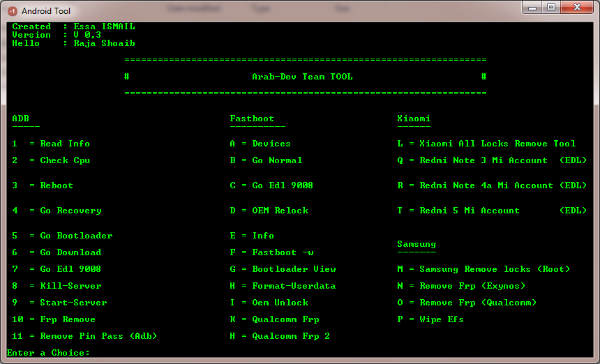
Task: Select the '2 = Check Cpu' line
Action: click(x=51, y=160)
